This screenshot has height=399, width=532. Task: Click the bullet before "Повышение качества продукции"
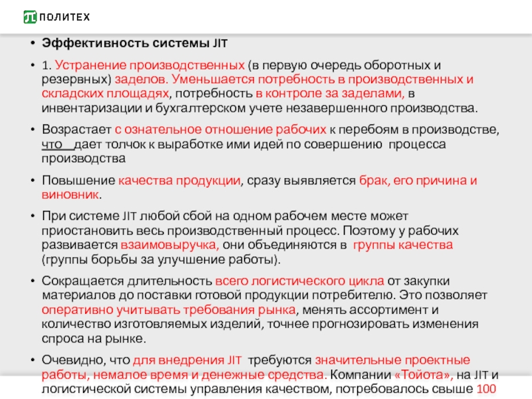[x=33, y=181]
